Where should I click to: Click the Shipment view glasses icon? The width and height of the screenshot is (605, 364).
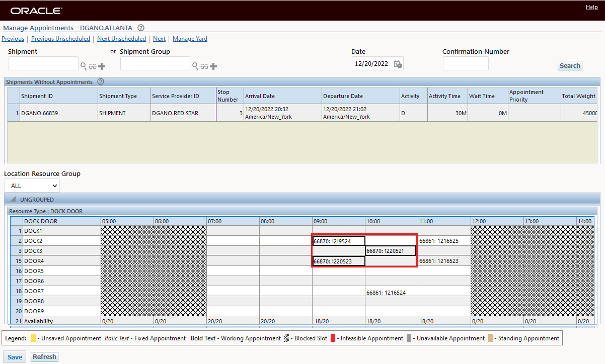93,66
